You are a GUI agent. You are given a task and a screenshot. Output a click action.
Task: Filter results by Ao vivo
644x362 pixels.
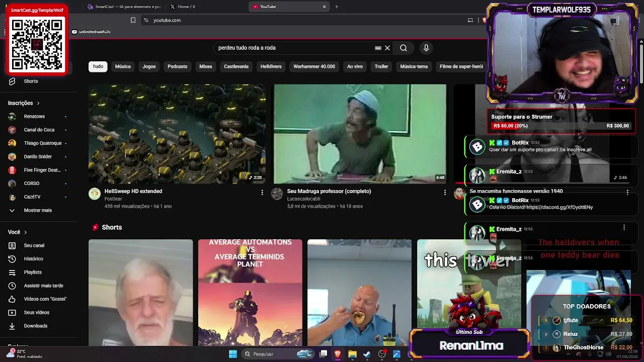coord(355,66)
